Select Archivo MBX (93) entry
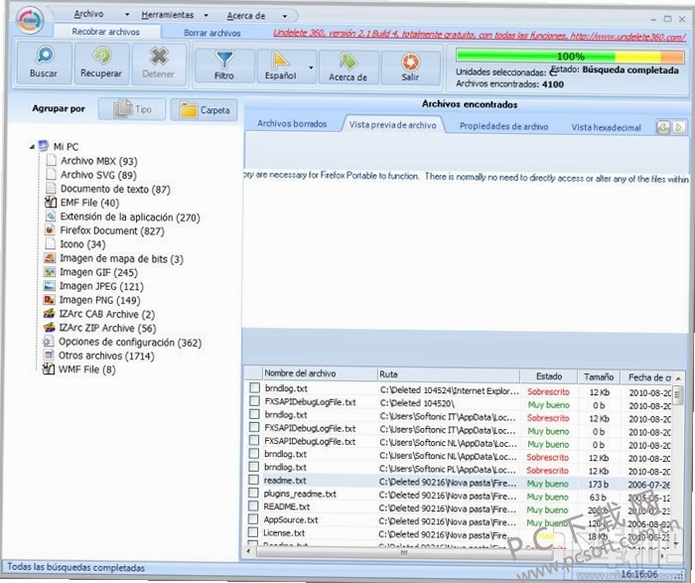Viewport: 695px width, 583px height. [x=92, y=160]
